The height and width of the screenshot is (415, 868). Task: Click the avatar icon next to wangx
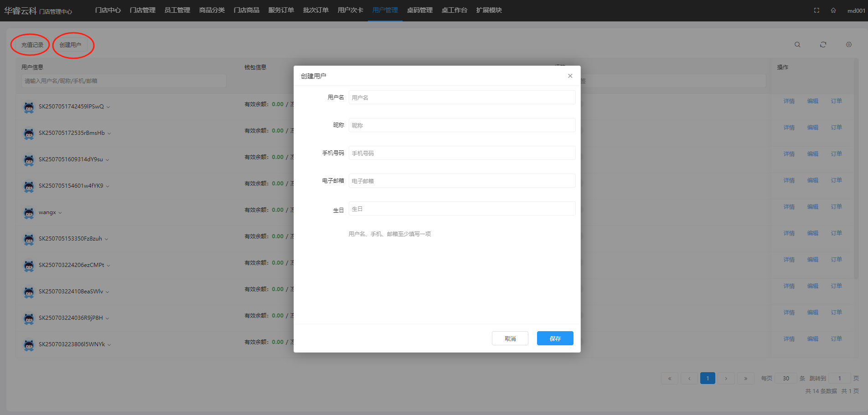click(x=29, y=213)
